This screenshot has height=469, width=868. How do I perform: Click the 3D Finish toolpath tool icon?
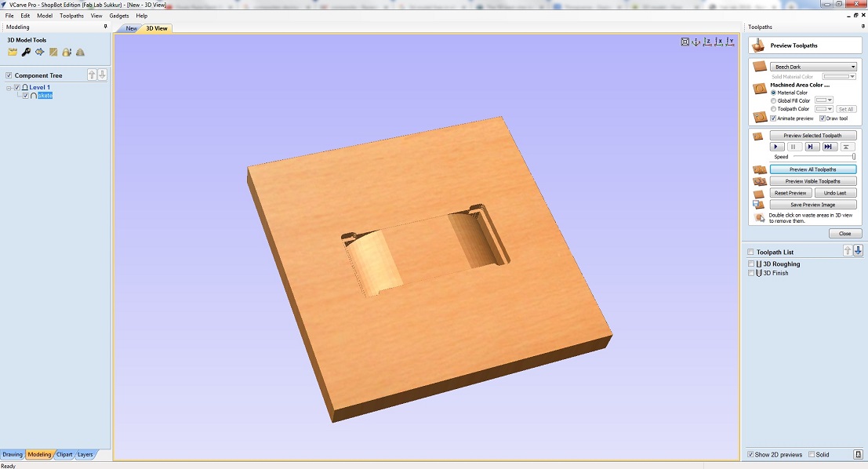tap(759, 273)
